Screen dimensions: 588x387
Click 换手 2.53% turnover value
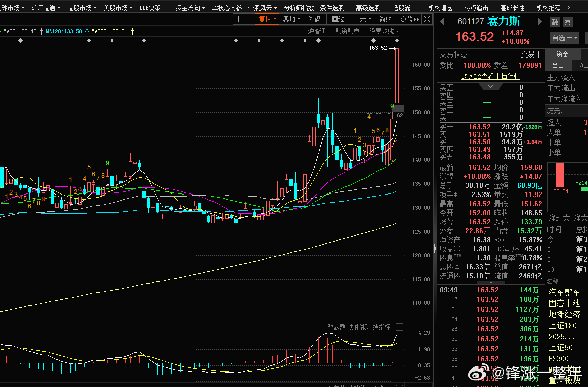tap(481, 195)
